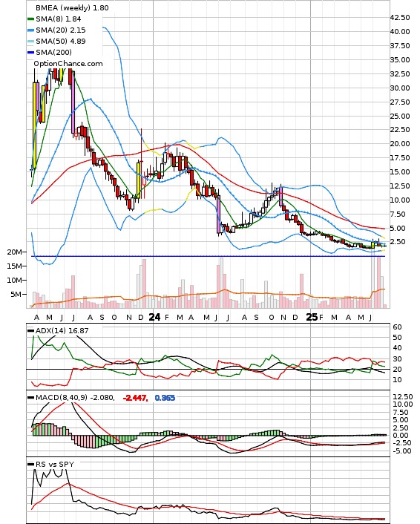Click the blue MACD histogram value 0.365
Image resolution: width=420 pixels, height=524 pixels.
[165, 398]
